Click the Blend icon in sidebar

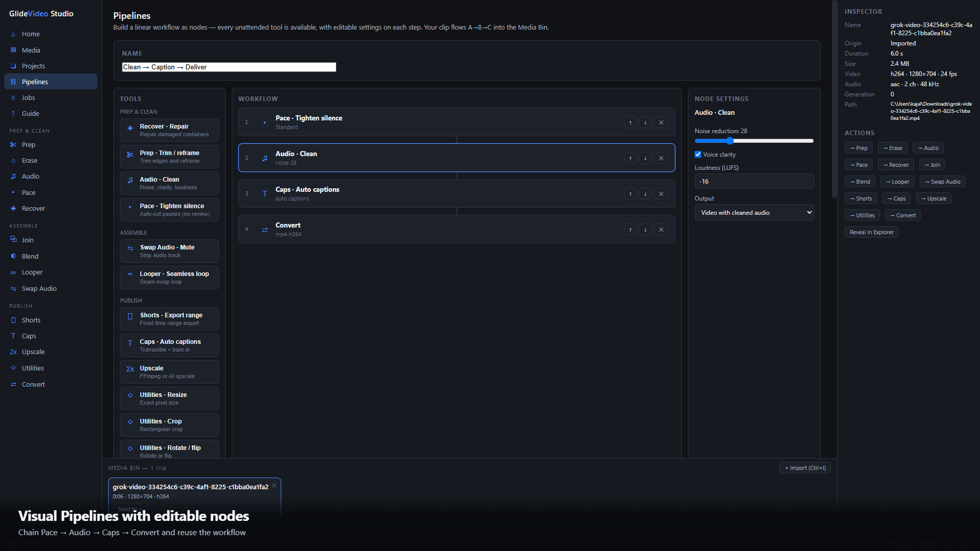pyautogui.click(x=13, y=256)
